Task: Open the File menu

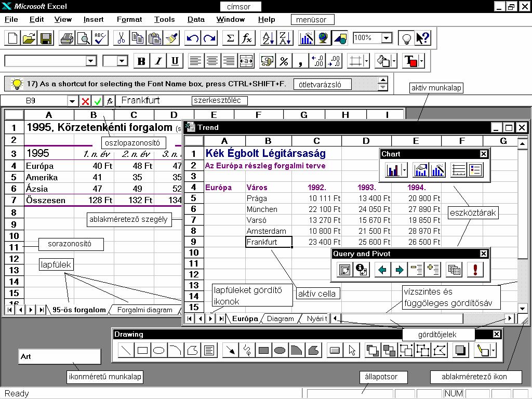Action: (11, 19)
